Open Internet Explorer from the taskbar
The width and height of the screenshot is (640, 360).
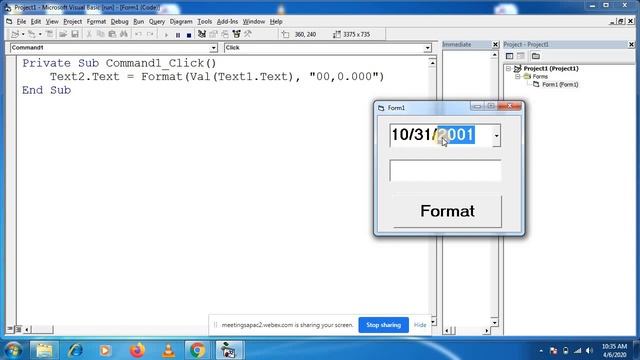point(75,350)
